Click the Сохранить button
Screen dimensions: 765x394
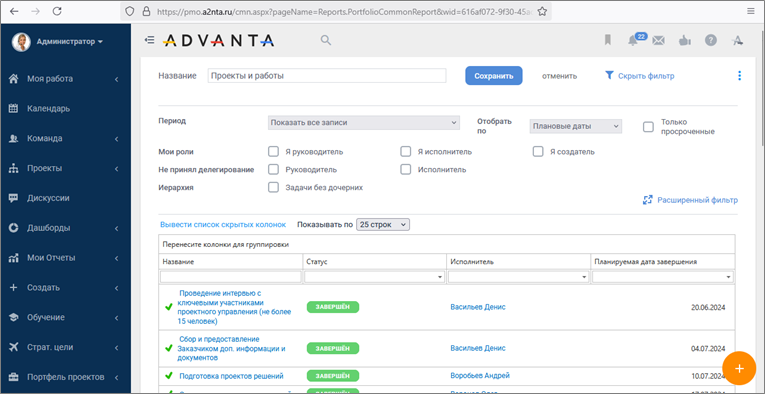494,76
